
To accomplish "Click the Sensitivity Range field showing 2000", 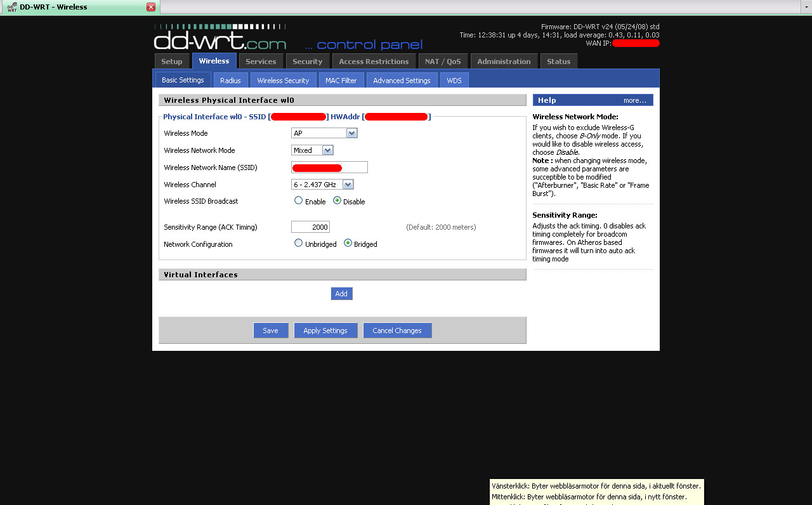I will coord(310,227).
